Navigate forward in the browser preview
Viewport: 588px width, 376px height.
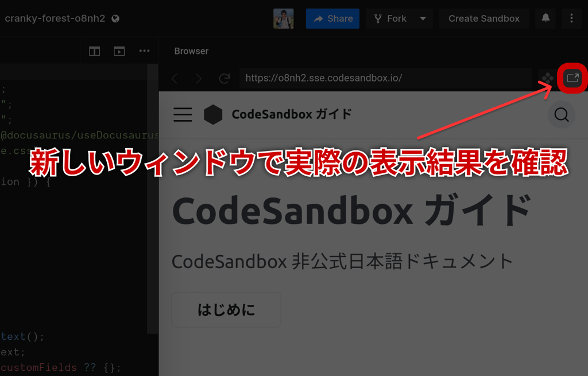pyautogui.click(x=199, y=79)
